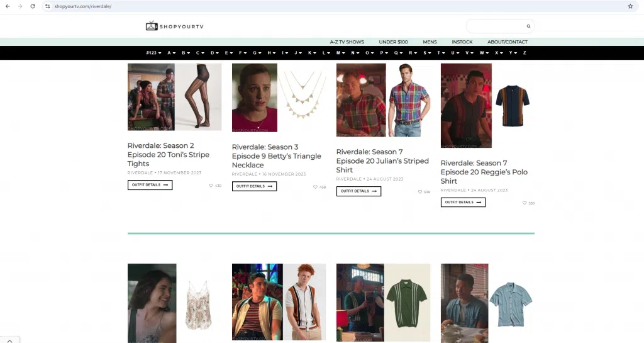The image size is (644, 343).
Task: Open Toni's Stripe Tights post title
Action: (x=169, y=154)
